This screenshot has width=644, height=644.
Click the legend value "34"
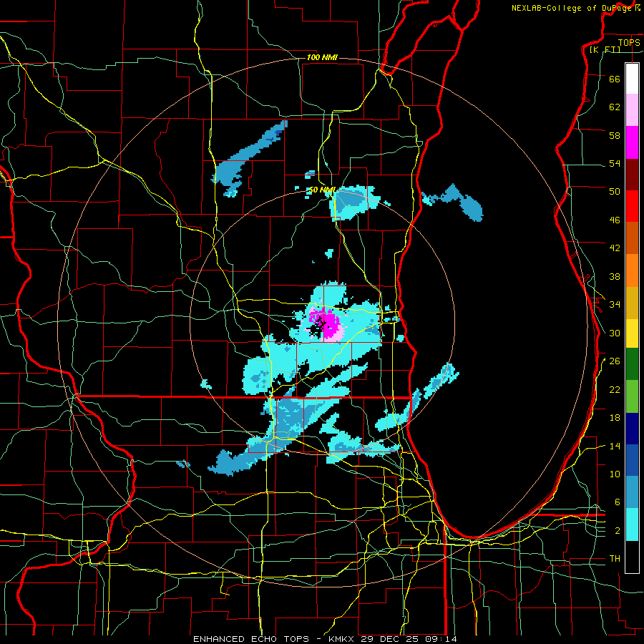tap(615, 305)
